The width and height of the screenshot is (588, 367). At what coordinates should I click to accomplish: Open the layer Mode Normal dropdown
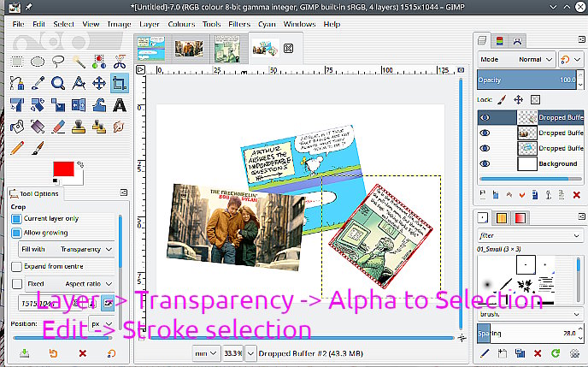coord(516,60)
